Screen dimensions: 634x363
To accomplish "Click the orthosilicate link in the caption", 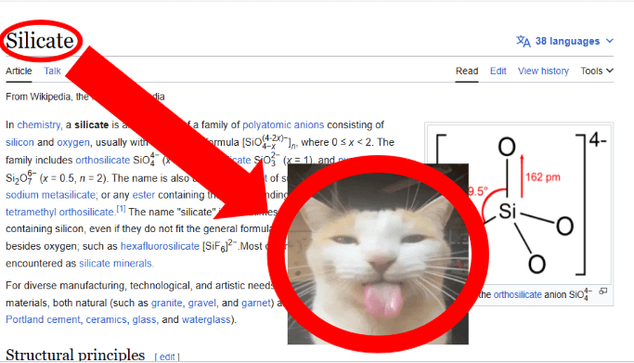I will click(x=517, y=295).
